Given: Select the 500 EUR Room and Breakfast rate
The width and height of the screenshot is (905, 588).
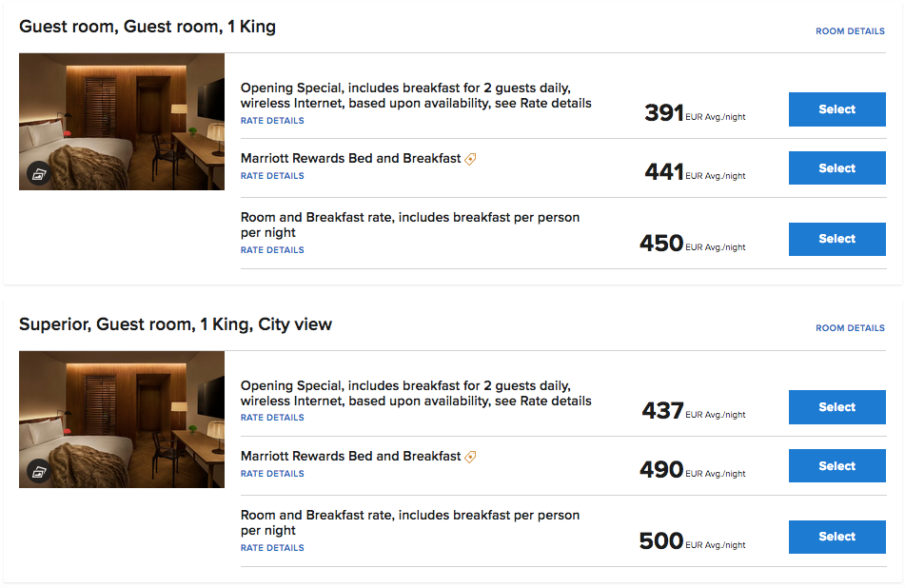Looking at the screenshot, I should (836, 537).
